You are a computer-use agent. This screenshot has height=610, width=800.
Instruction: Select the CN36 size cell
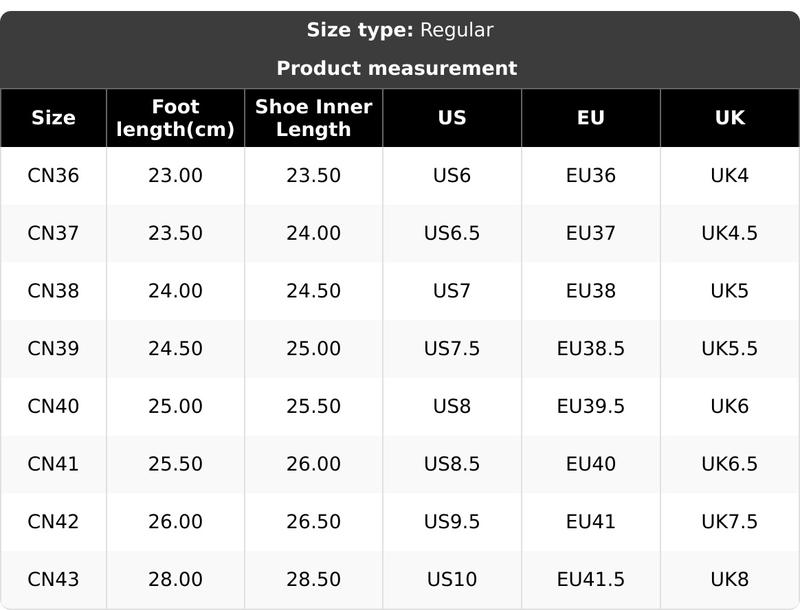[53, 176]
